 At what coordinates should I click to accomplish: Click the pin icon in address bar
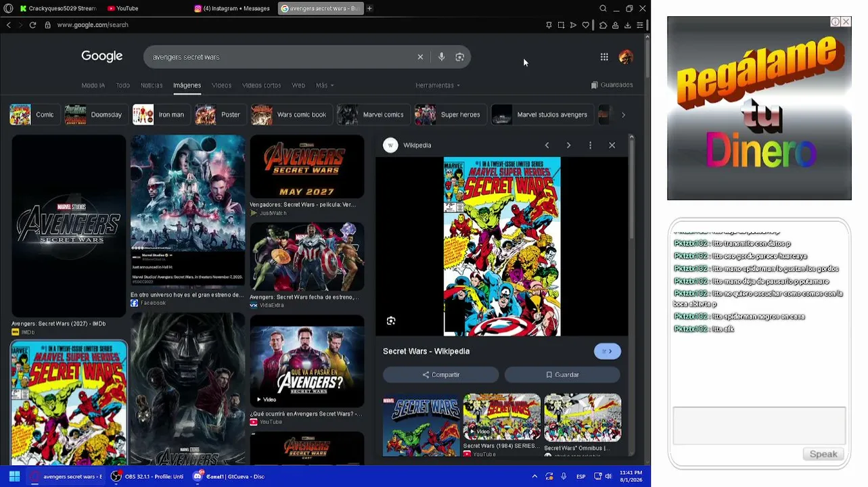click(x=549, y=25)
